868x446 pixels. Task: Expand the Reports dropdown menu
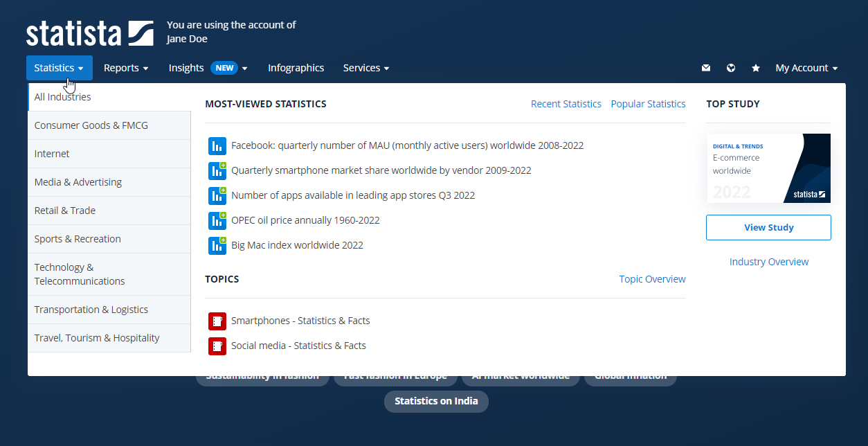click(x=126, y=68)
